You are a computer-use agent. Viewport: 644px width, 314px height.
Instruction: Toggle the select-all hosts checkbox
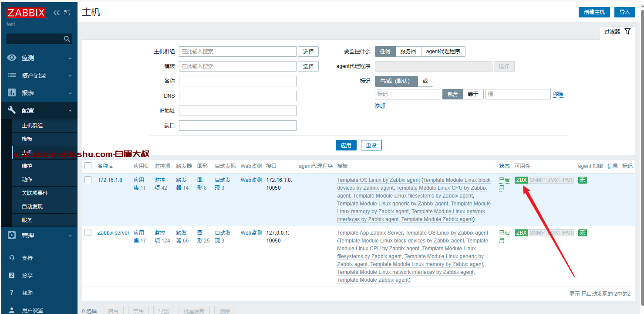(88, 166)
